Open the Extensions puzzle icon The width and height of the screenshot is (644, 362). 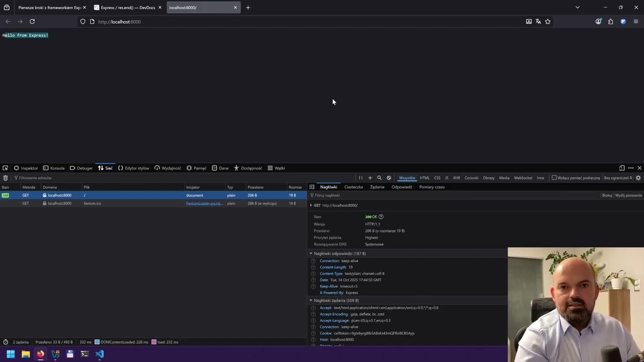611,22
